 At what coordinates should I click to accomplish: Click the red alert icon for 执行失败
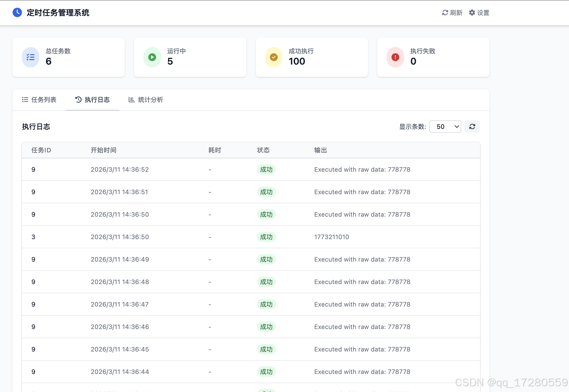[x=395, y=57]
